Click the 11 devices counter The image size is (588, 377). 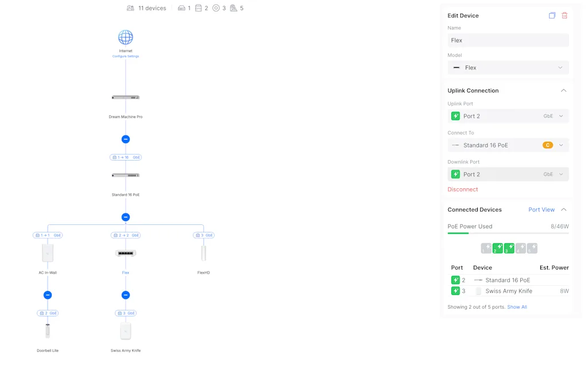pos(146,8)
